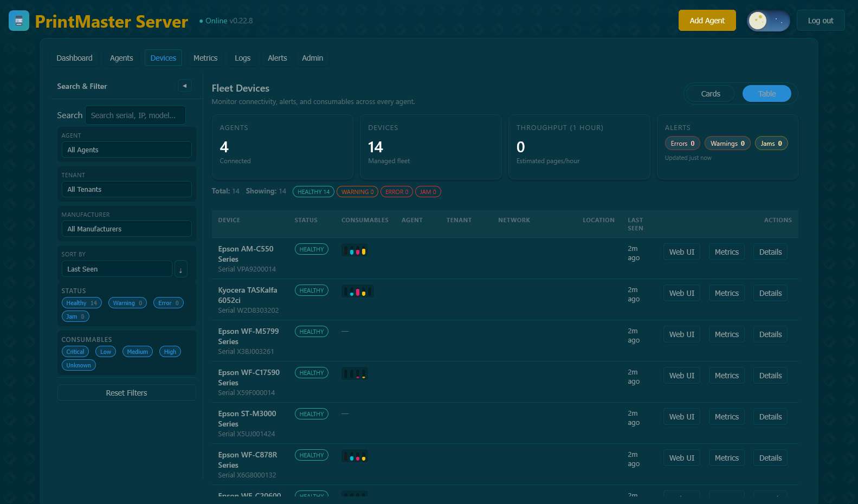This screenshot has height=504, width=858.
Task: Click the Add Agent button
Action: [707, 21]
